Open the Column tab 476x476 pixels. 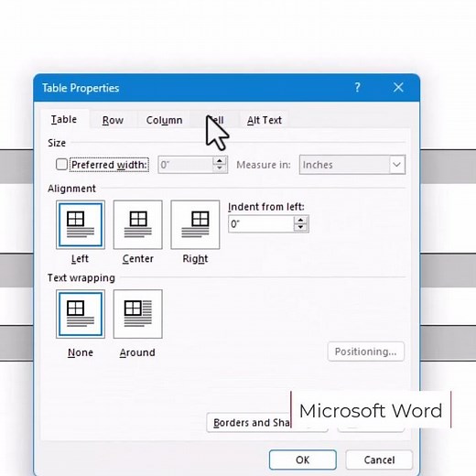coord(164,120)
